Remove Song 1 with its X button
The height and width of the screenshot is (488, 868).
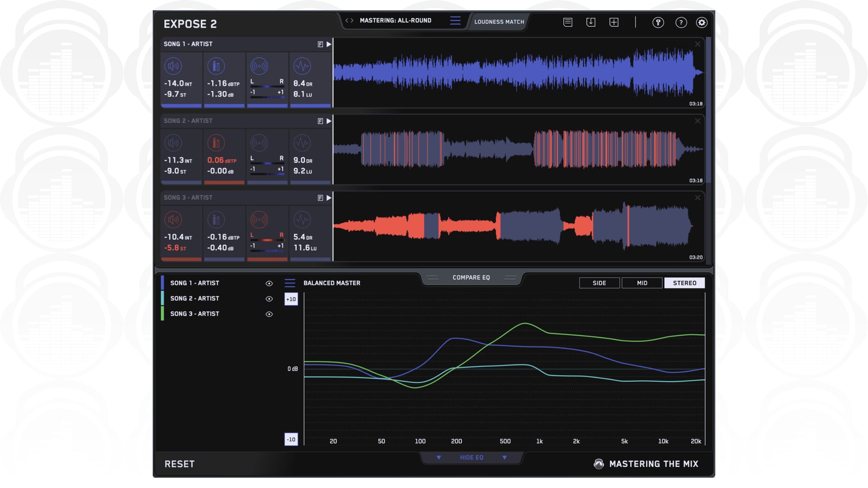point(697,44)
